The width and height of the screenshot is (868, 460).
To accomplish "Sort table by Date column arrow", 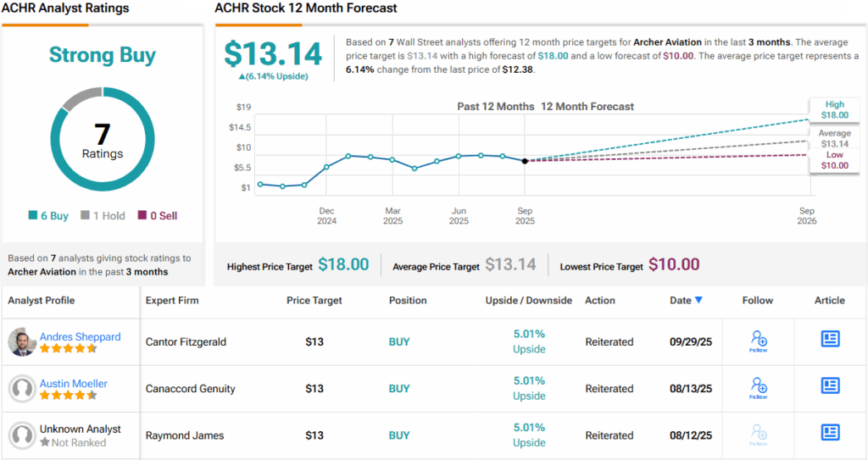I will click(698, 300).
